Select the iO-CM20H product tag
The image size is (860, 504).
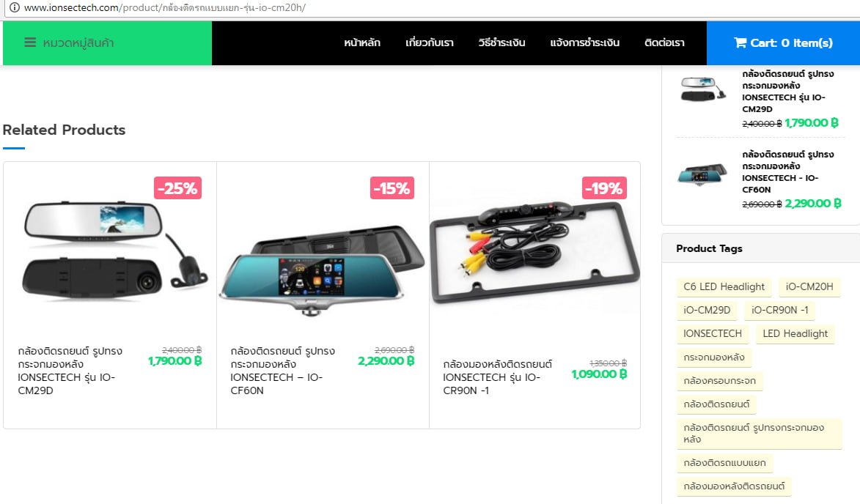[x=809, y=286]
